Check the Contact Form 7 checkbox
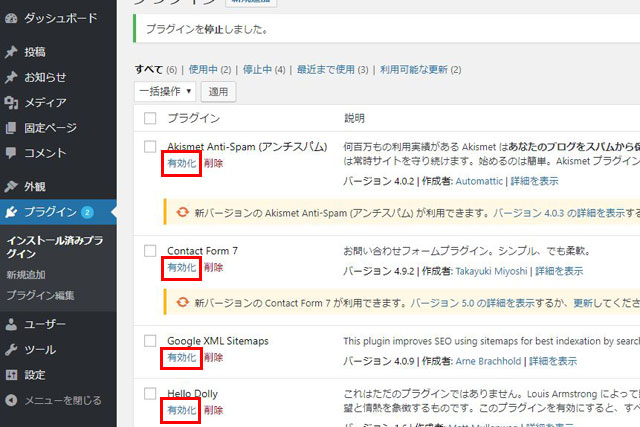Screen dimensions: 640x427 [150, 251]
